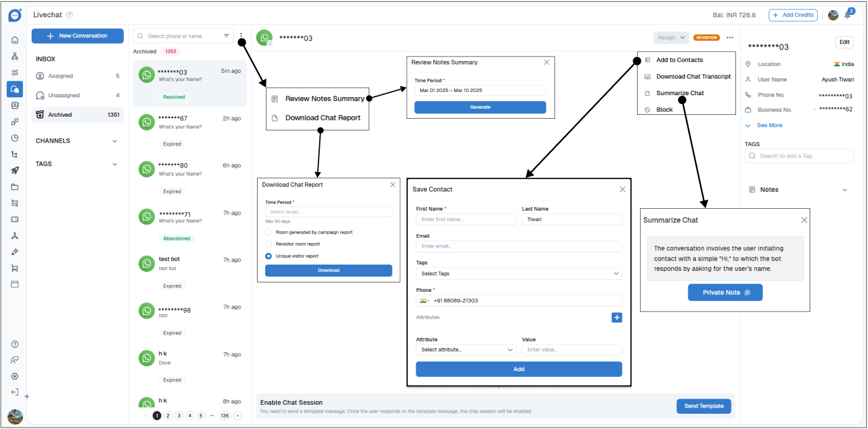Choose Summarize Chat from the menu
The image size is (868, 429).
[680, 93]
